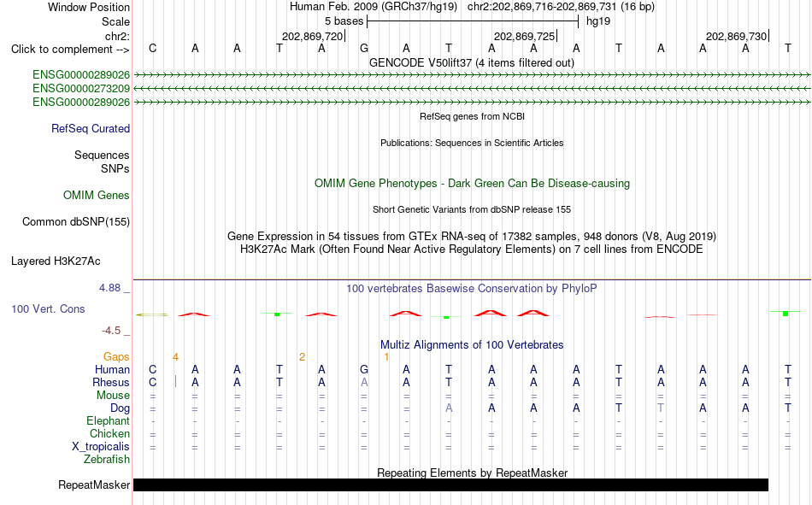Open the RefSeq Curated track label
The height and width of the screenshot is (505, 812).
pos(90,128)
